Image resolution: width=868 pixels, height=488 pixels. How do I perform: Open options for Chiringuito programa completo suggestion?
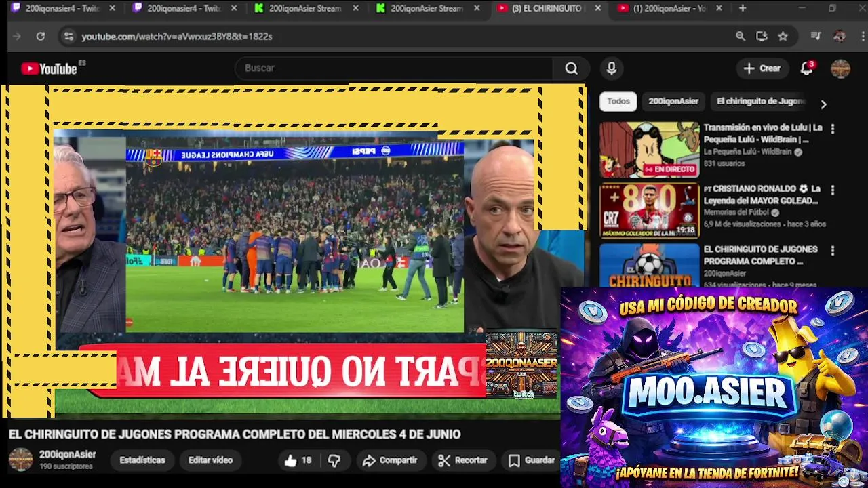click(833, 251)
